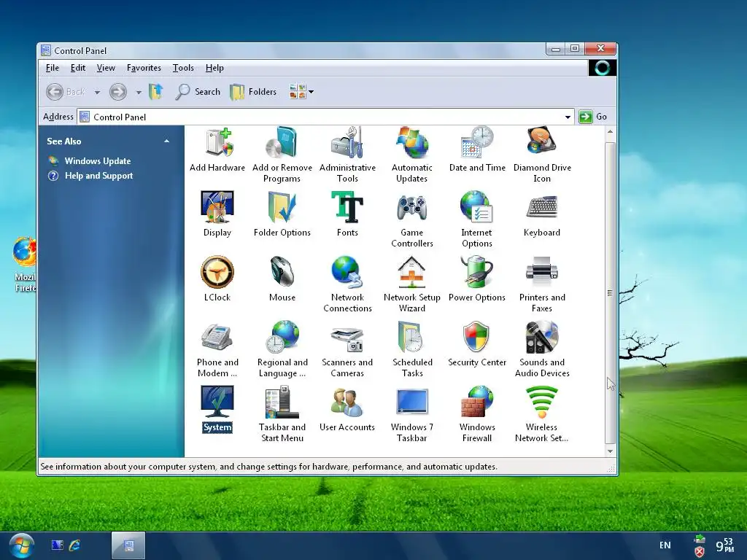Expand the Forward history dropdown arrow
This screenshot has height=560, width=747.
139,92
